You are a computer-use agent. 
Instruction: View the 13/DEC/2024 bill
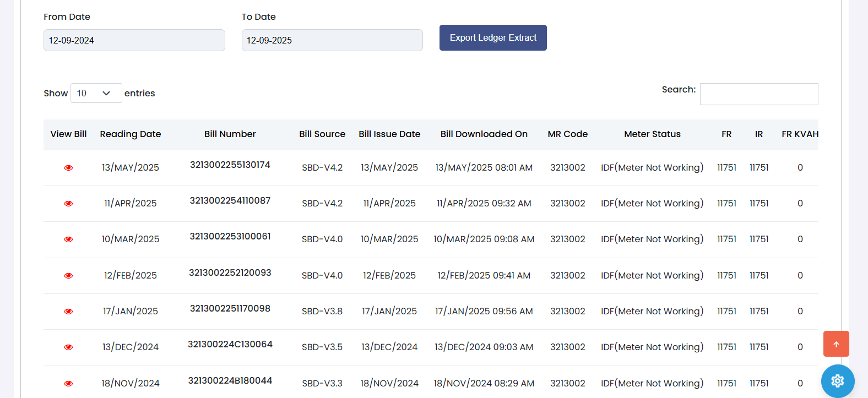[x=68, y=347]
